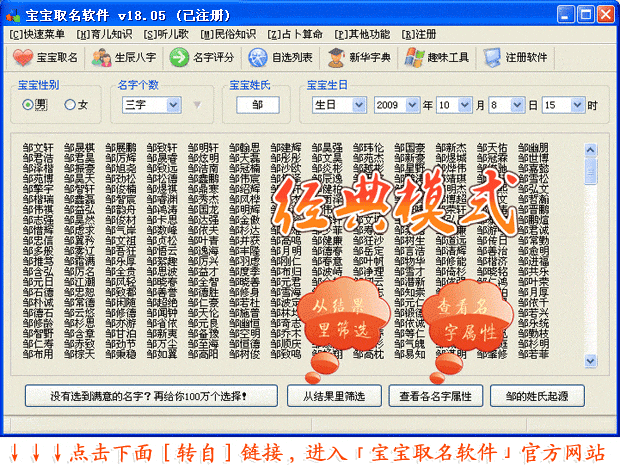620x471 pixels.
Task: Select the name 邹树生
Action: pyautogui.click(x=410, y=240)
